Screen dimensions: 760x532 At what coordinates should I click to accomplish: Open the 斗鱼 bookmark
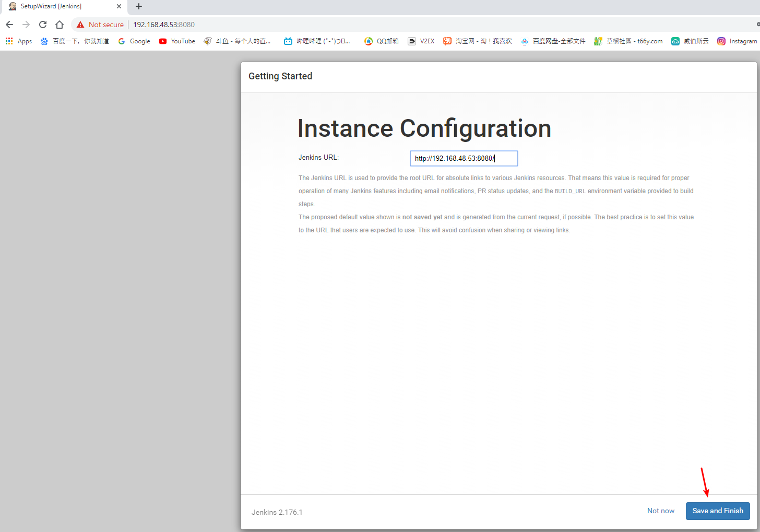pos(237,41)
